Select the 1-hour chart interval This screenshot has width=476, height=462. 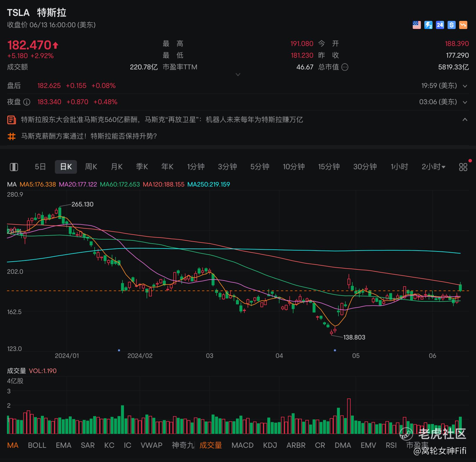point(399,167)
